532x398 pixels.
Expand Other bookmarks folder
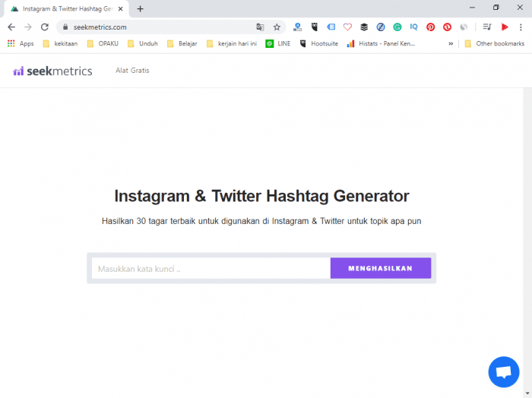pos(494,43)
